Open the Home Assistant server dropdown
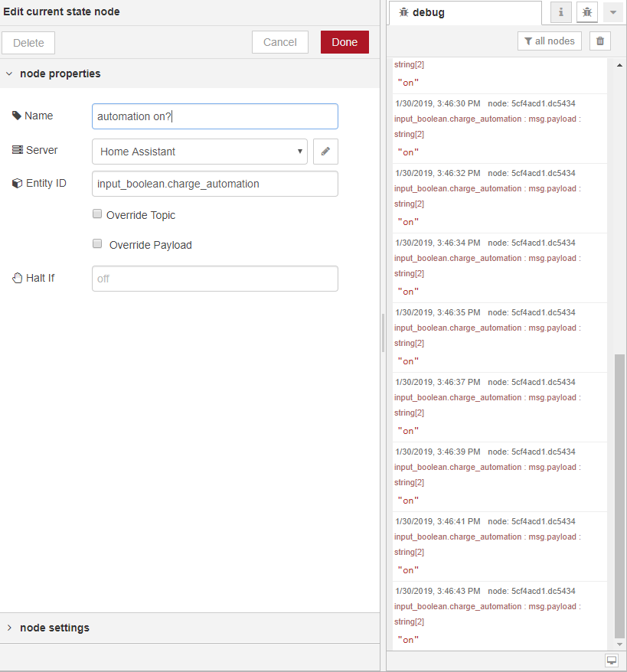Image resolution: width=627 pixels, height=672 pixels. pyautogui.click(x=199, y=151)
